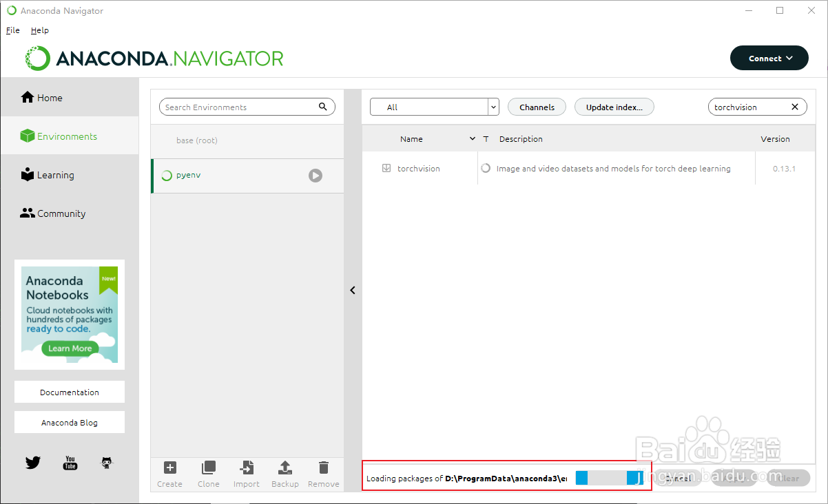
Task: Click the Home house icon
Action: pyautogui.click(x=28, y=97)
